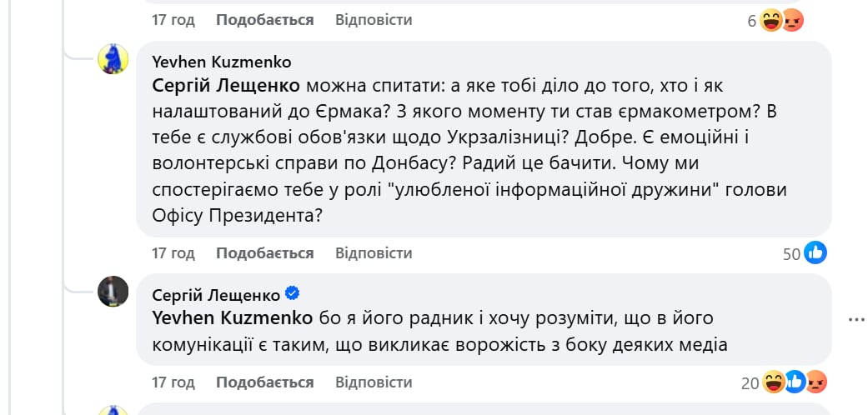This screenshot has height=415, width=868.
Task: Click the laughing emoji on Лещенко's reply
Action: (773, 382)
